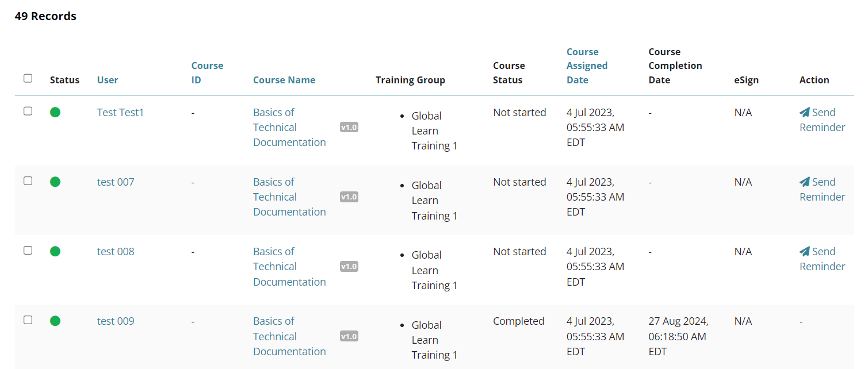The width and height of the screenshot is (868, 369).
Task: Open user profile link test 008
Action: click(x=116, y=251)
